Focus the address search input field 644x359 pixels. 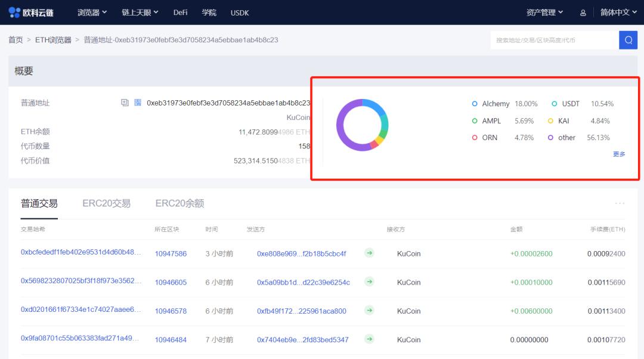tap(555, 40)
